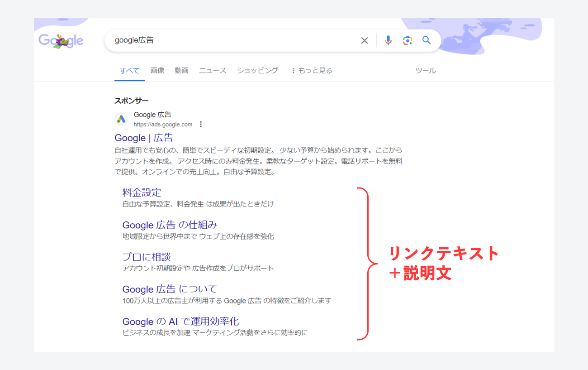This screenshot has width=588, height=370.
Task: Switch to the 画像 tab
Action: tap(157, 71)
